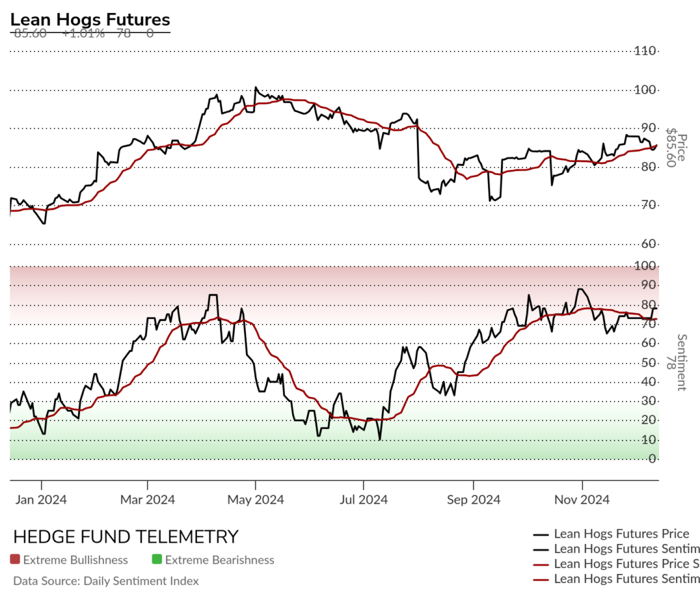Select the Sep 2024 axis tick label
Viewport: 700px width, 600px height.
474,500
